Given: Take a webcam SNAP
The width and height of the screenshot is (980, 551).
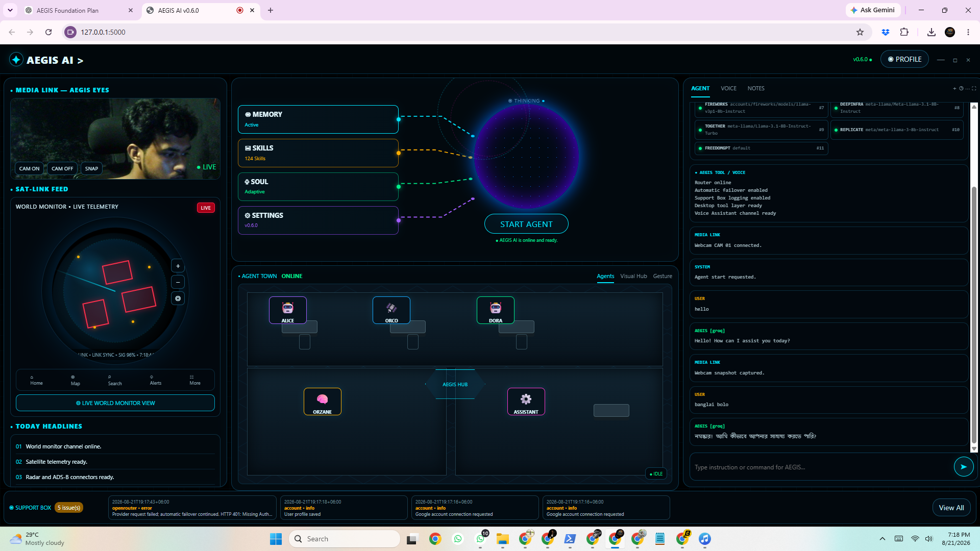Looking at the screenshot, I should 91,168.
